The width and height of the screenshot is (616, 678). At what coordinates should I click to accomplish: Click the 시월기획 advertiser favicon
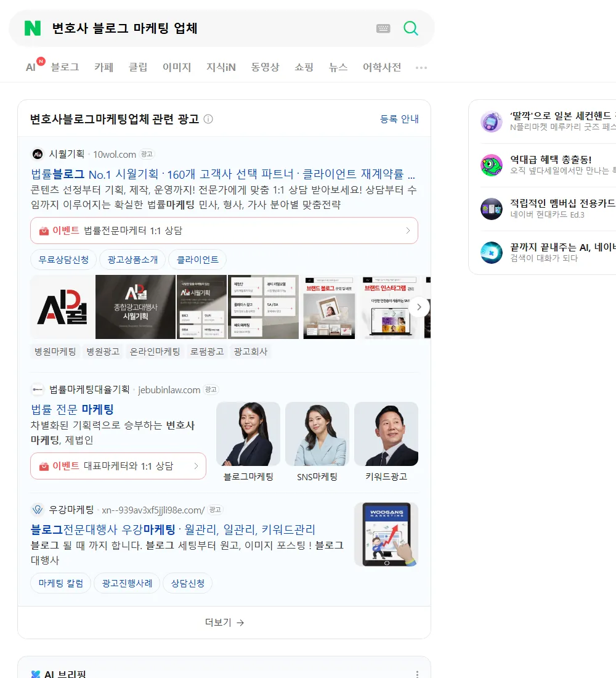(x=38, y=154)
